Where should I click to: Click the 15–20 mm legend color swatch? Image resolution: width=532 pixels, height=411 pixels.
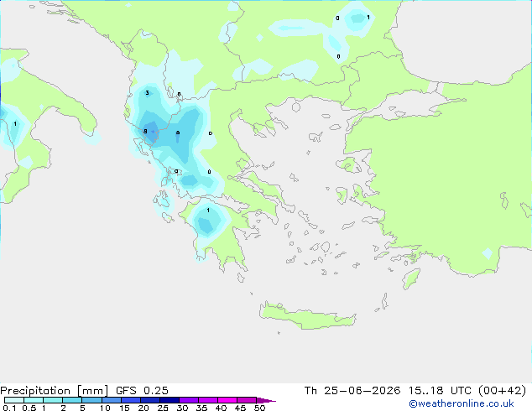(x=130, y=400)
